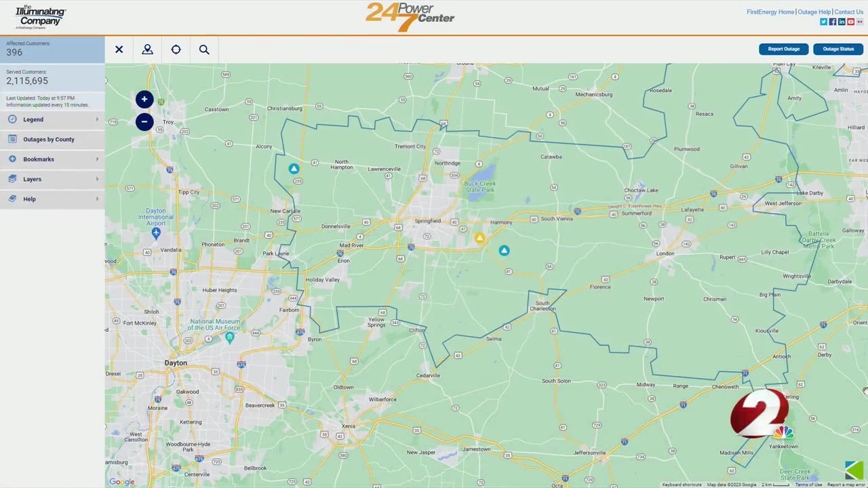This screenshot has height=488, width=868.
Task: Click Keyboard shortcuts on the map footer
Action: click(682, 485)
